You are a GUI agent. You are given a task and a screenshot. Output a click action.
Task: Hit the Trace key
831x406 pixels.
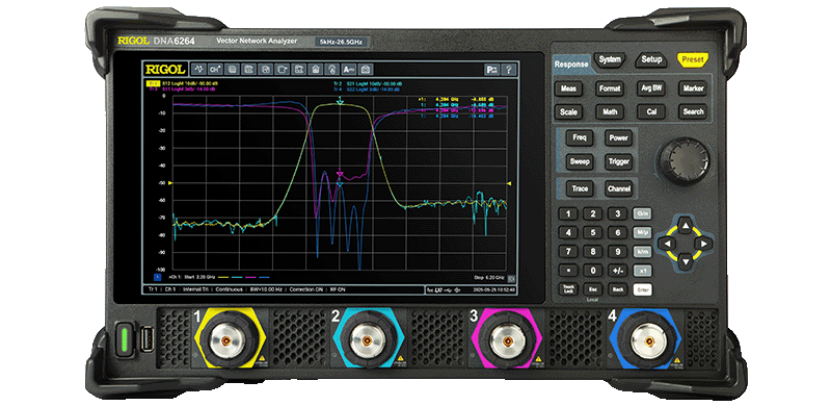tap(580, 189)
